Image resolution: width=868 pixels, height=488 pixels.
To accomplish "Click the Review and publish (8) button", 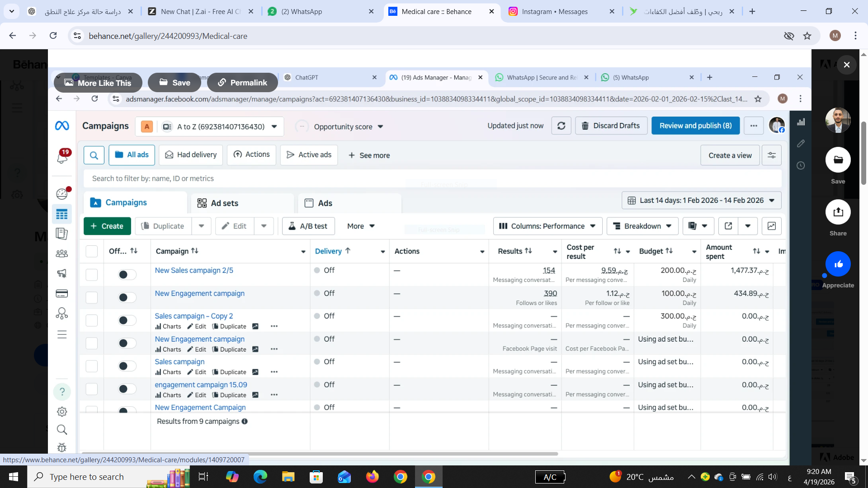I will [695, 126].
